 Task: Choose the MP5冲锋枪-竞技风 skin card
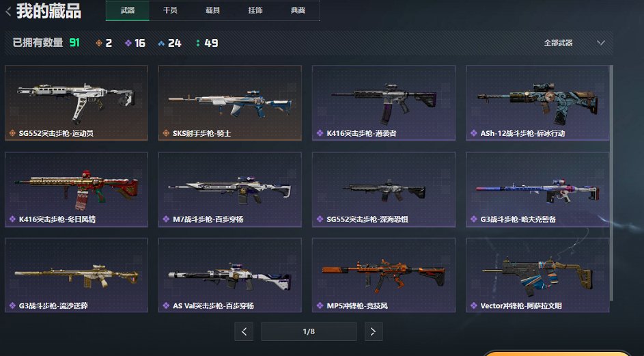(384, 275)
